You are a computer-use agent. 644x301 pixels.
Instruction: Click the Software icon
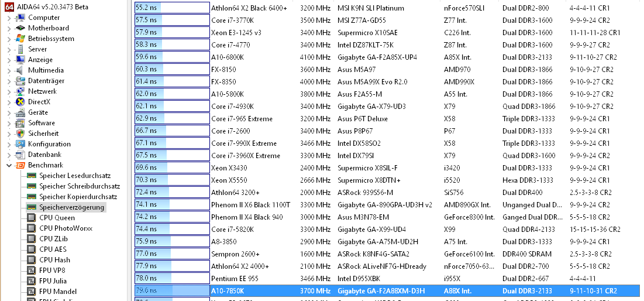pos(20,123)
